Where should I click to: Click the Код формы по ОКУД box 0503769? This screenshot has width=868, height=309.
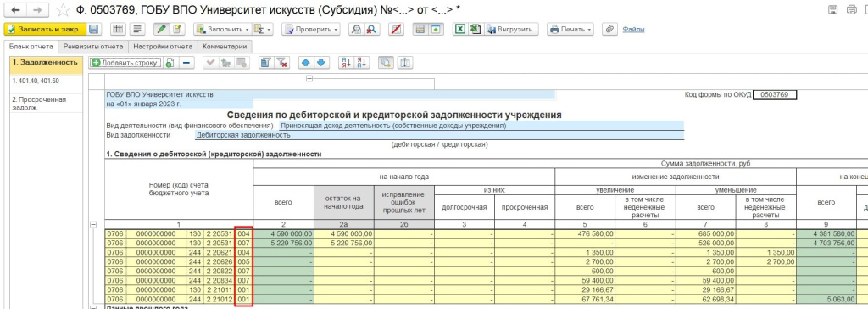(x=775, y=95)
